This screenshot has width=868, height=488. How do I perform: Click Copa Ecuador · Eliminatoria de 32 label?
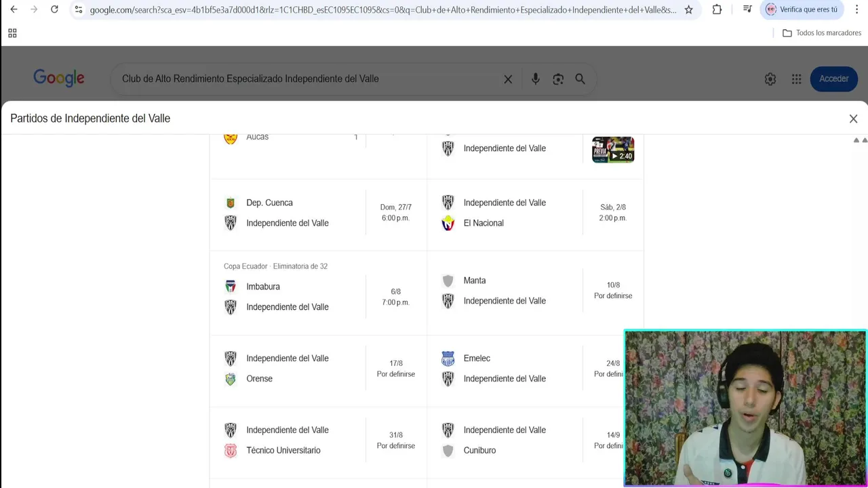tap(275, 266)
